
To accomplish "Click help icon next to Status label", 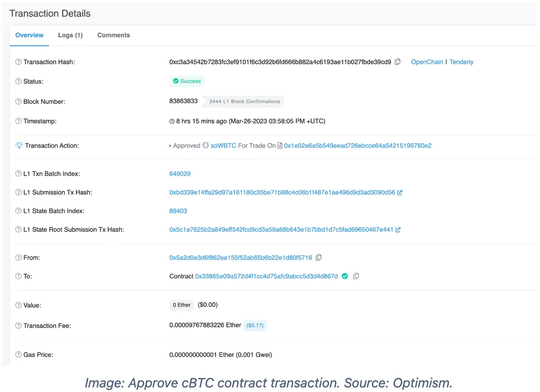I will 18,81.
